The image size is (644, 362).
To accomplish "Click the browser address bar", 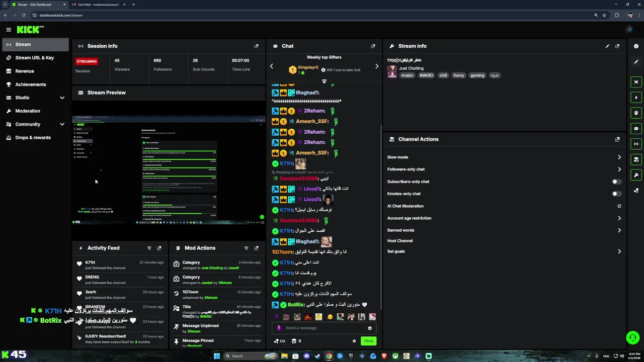I will coord(312,15).
